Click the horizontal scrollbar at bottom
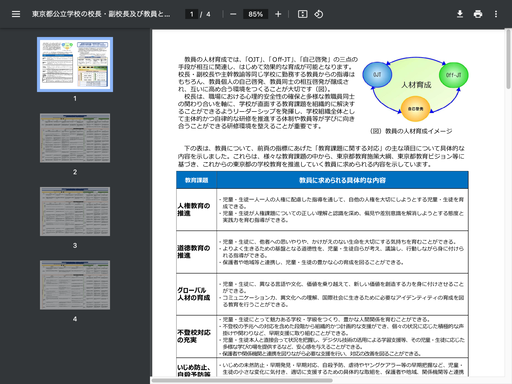The image size is (512, 384). (x=242, y=380)
